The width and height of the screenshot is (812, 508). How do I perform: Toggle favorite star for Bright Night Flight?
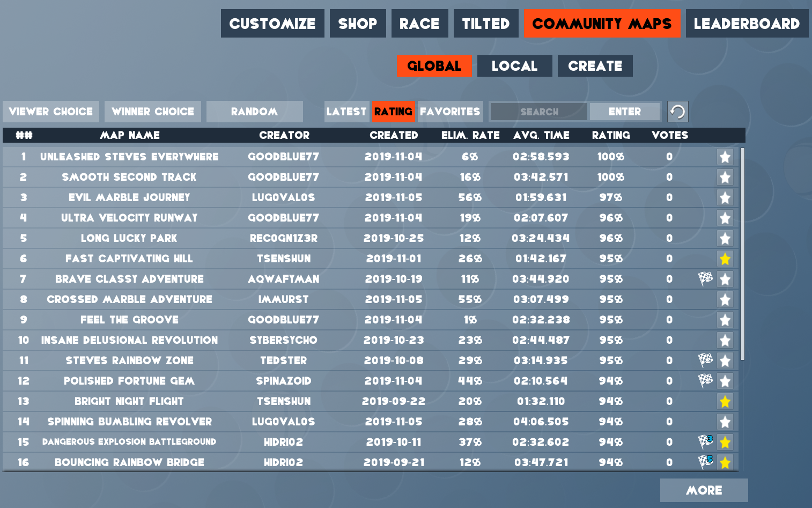pyautogui.click(x=725, y=401)
